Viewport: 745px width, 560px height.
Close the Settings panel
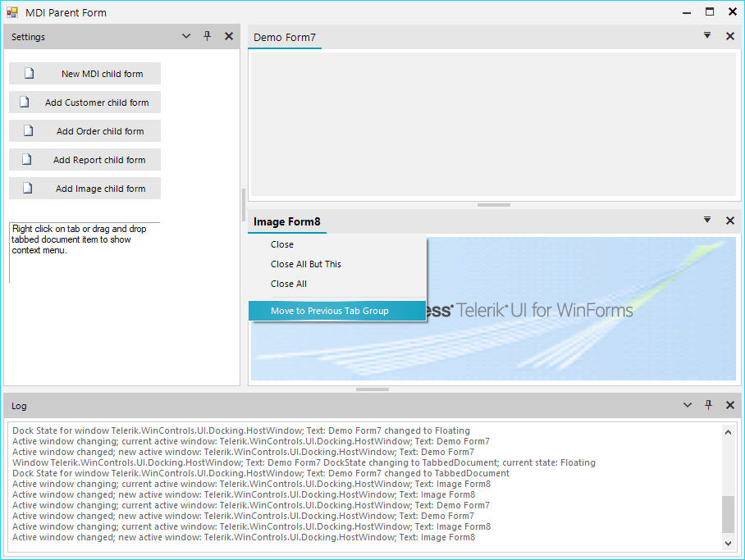click(229, 36)
